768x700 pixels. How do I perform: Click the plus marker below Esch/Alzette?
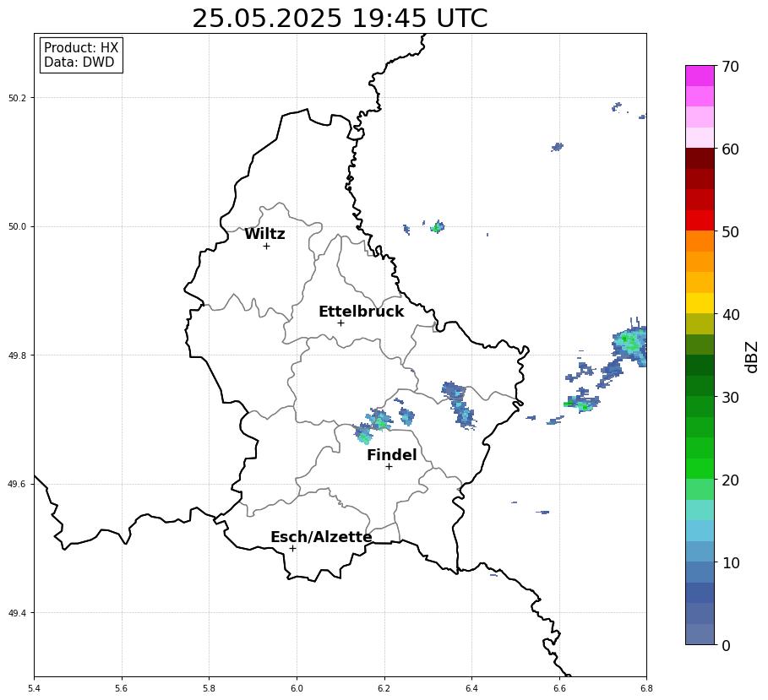pos(292,548)
